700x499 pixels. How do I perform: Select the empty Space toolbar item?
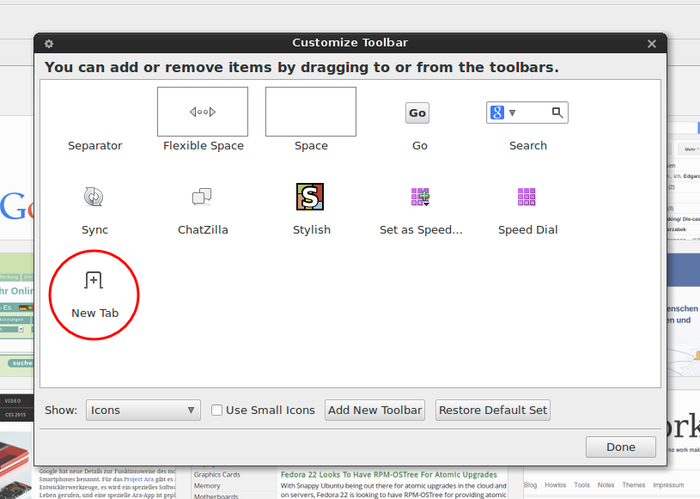(311, 112)
